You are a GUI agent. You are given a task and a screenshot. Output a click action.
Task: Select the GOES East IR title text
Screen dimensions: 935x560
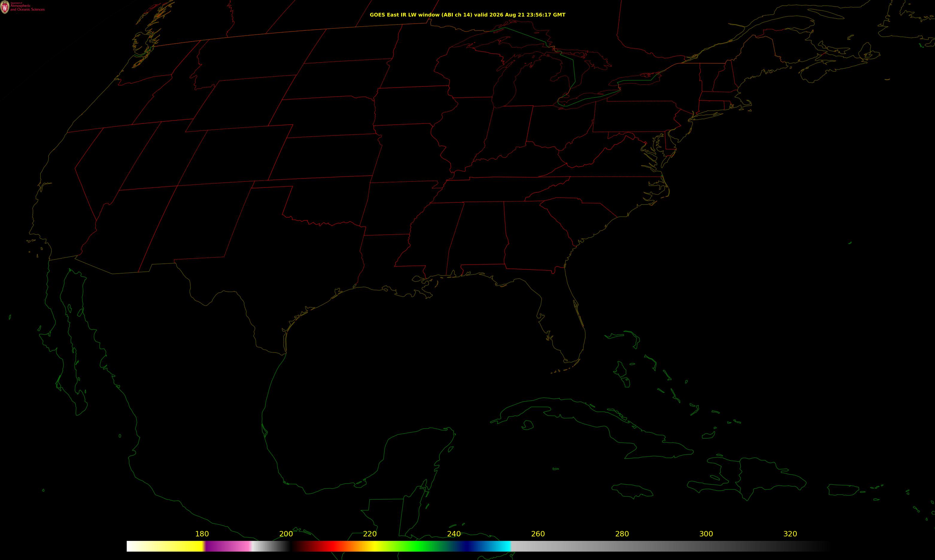[x=467, y=15]
